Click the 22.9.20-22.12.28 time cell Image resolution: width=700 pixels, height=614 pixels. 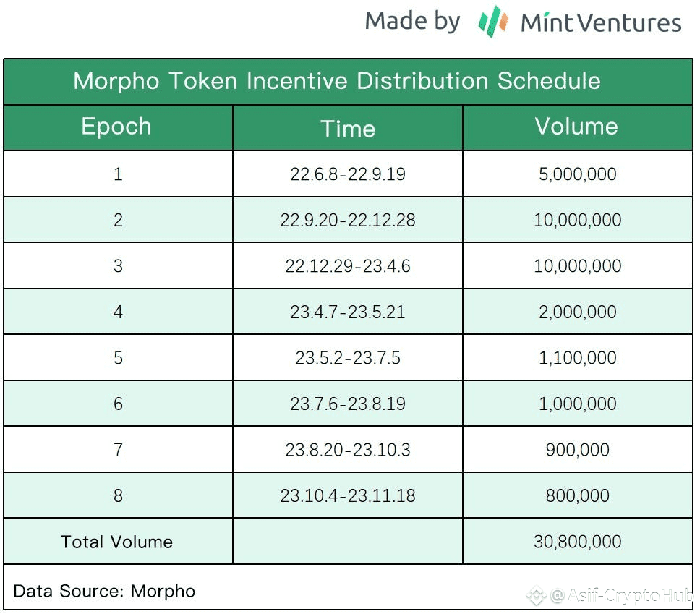pyautogui.click(x=348, y=220)
